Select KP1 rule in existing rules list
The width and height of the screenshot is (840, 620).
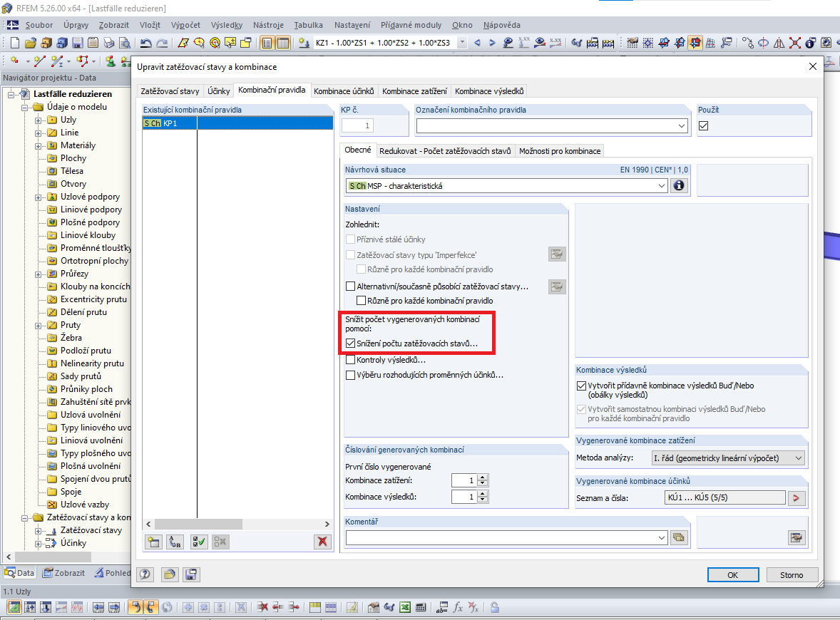(237, 123)
